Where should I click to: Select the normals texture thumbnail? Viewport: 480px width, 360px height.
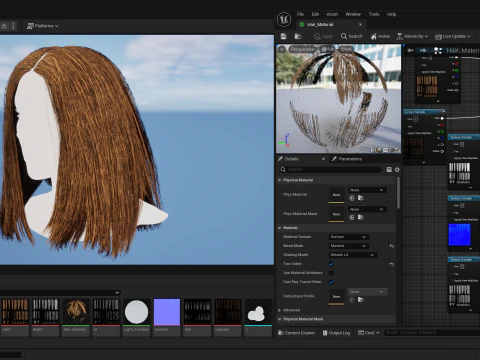pos(167,312)
